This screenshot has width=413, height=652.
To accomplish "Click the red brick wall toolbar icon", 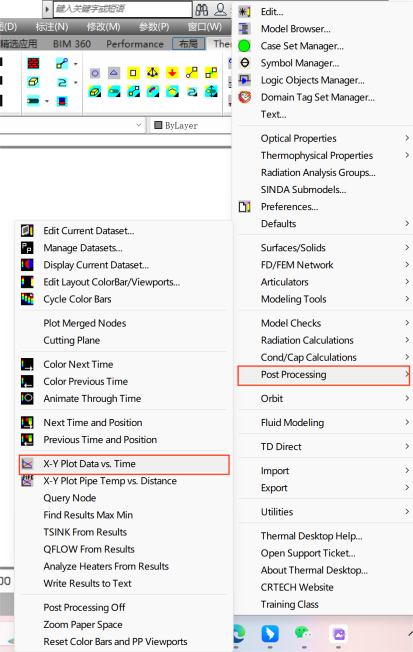I will pyautogui.click(x=33, y=63).
